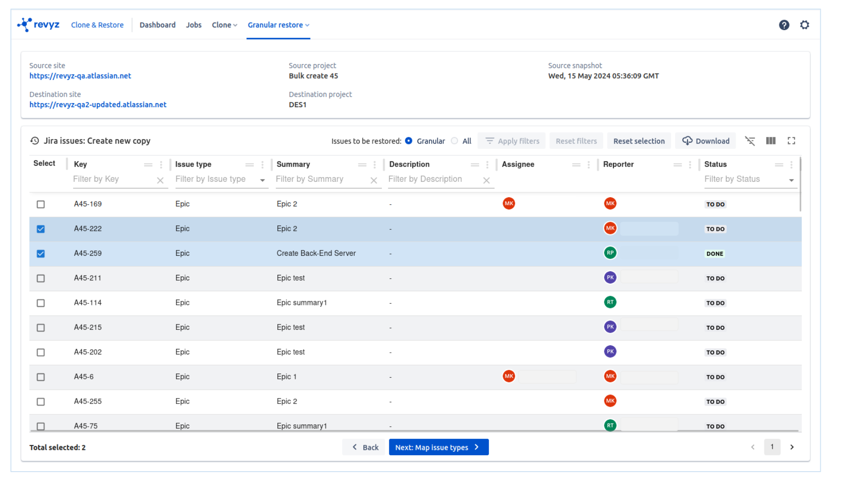Click the RP reporter avatar for A45-259
Viewport: 868px width, 483px height.
point(610,253)
